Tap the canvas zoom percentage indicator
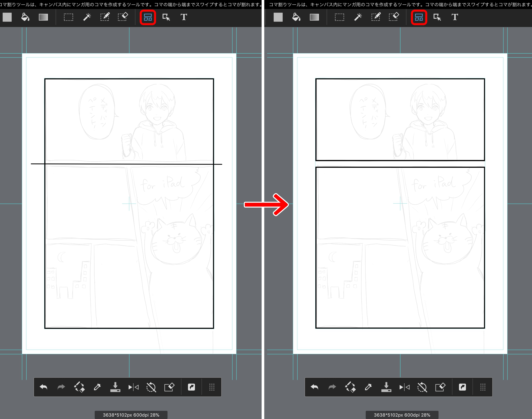 (x=131, y=414)
